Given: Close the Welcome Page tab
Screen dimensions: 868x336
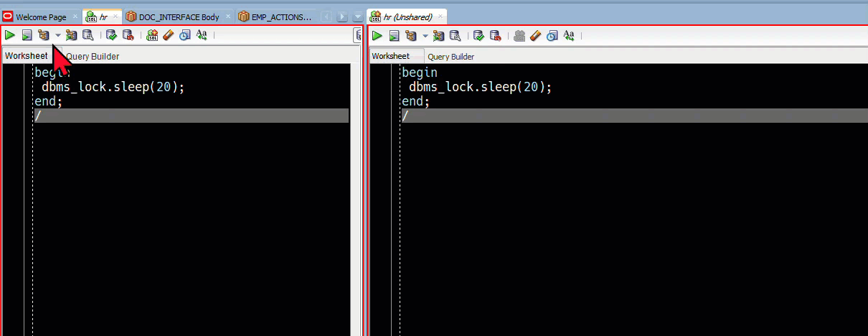Looking at the screenshot, I should click(x=75, y=17).
